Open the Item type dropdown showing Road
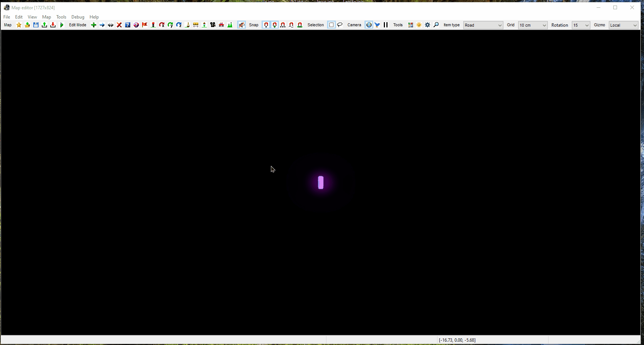This screenshot has height=345, width=644. click(483, 25)
